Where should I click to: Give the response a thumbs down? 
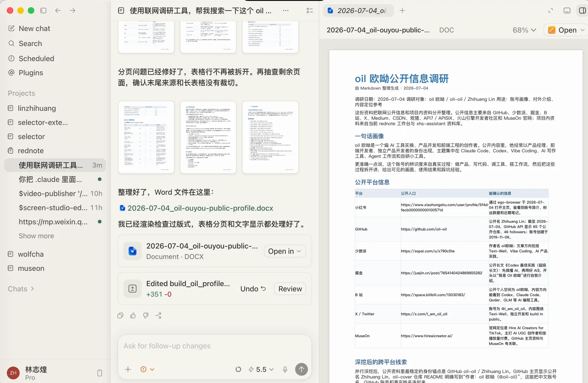pyautogui.click(x=146, y=316)
